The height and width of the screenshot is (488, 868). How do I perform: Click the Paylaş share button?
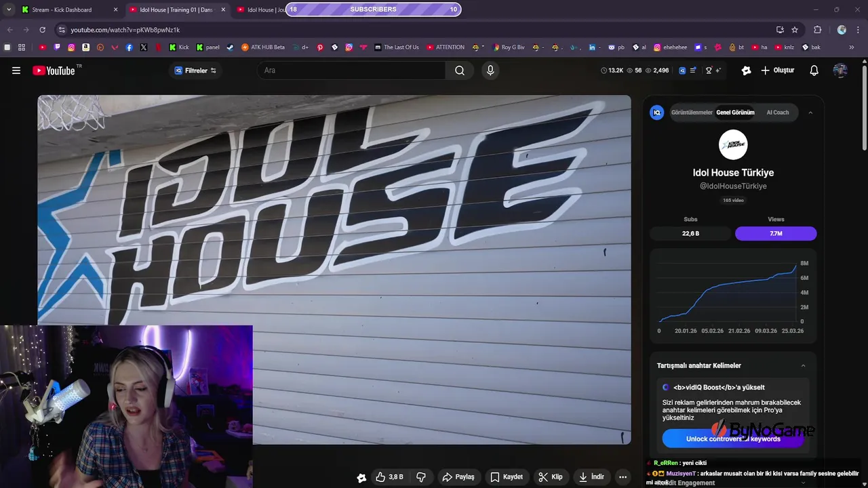pyautogui.click(x=458, y=477)
